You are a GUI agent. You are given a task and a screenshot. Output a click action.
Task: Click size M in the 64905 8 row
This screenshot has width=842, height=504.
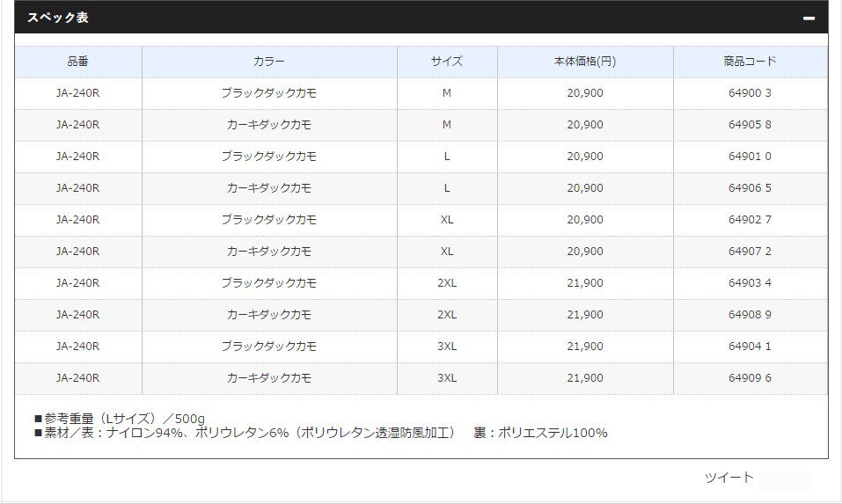pos(447,125)
